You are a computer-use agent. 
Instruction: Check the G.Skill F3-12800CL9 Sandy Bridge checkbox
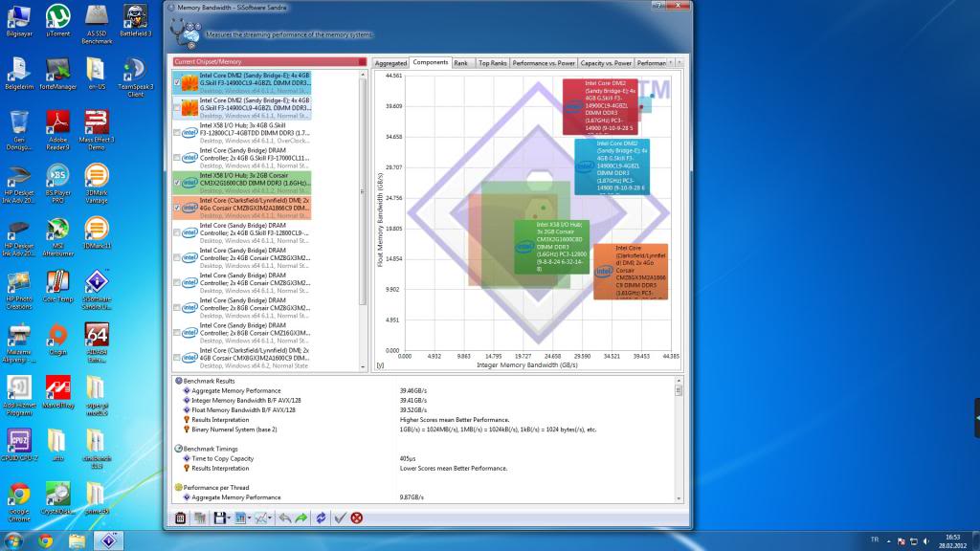click(x=177, y=232)
